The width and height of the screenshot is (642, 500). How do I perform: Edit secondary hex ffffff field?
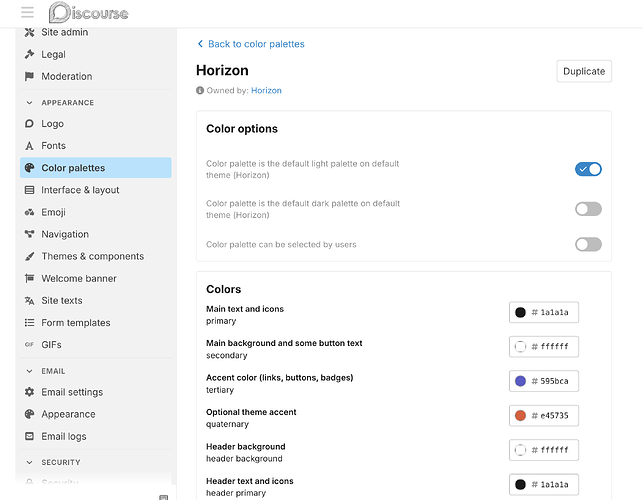coord(554,346)
